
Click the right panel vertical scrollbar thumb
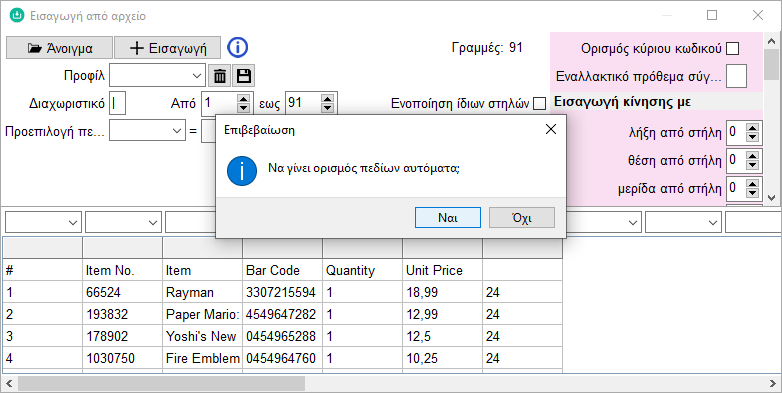click(772, 65)
